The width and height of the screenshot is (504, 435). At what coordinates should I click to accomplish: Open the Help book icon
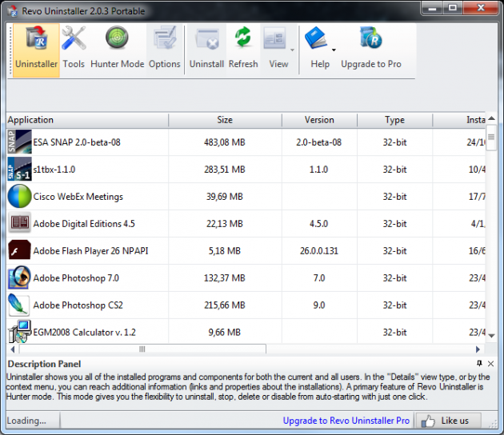coord(316,38)
